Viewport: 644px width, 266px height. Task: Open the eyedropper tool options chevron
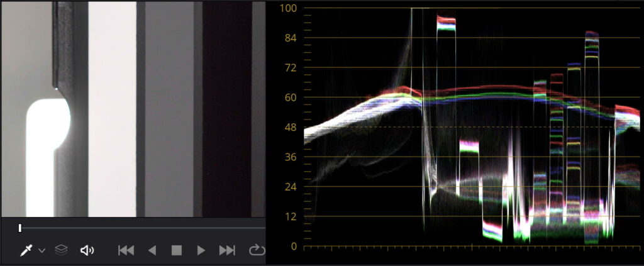click(x=42, y=250)
